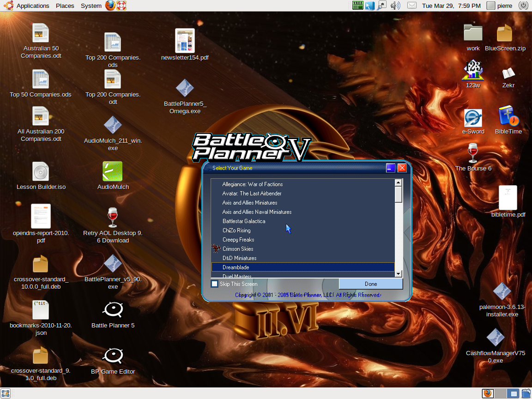Open Firefox from the top panel
This screenshot has height=399, width=532.
point(109,6)
